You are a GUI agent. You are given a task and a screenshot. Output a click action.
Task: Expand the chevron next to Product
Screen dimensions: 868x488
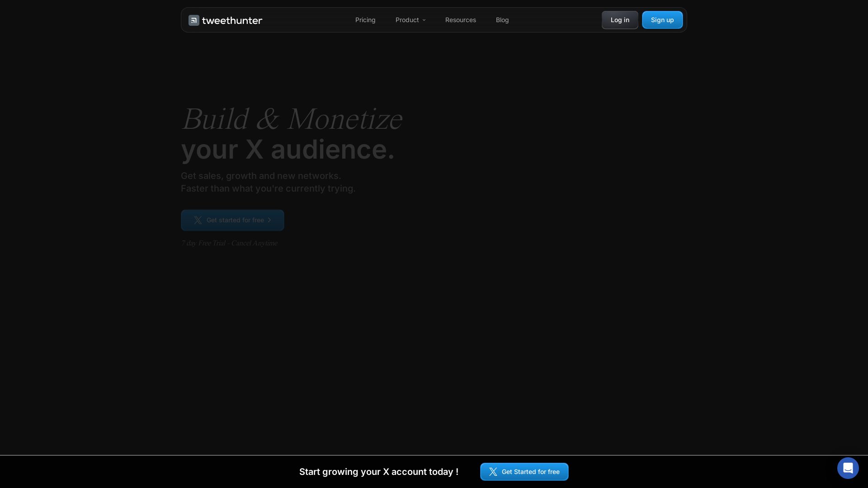424,20
